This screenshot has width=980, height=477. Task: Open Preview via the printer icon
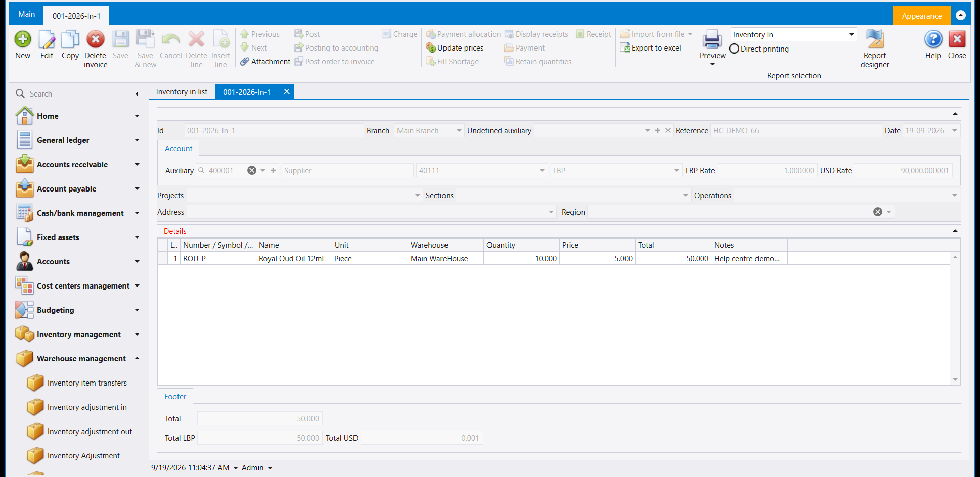click(x=712, y=39)
